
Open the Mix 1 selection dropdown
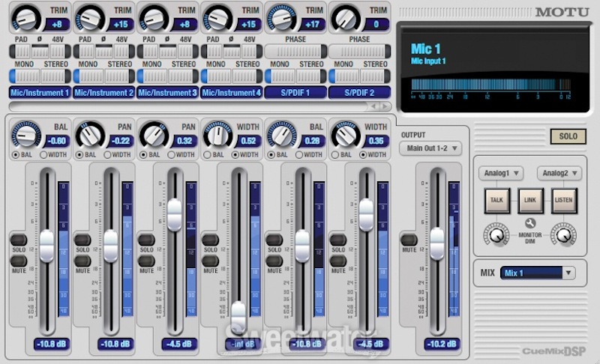coord(537,273)
